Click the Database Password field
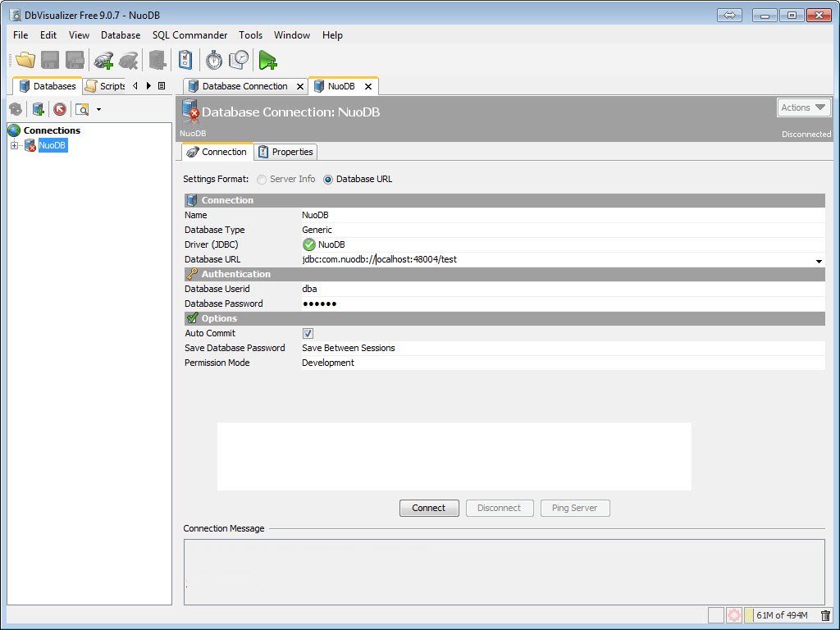 point(563,304)
